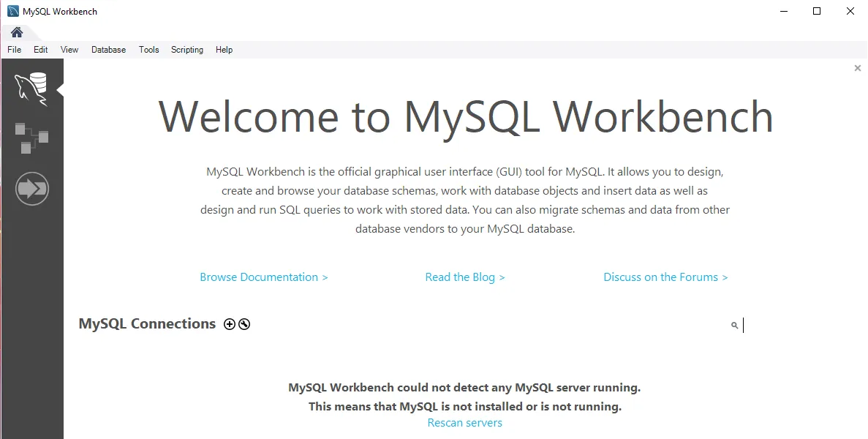Viewport: 868px width, 439px height.
Task: Open the Tools menu
Action: pyautogui.click(x=149, y=50)
